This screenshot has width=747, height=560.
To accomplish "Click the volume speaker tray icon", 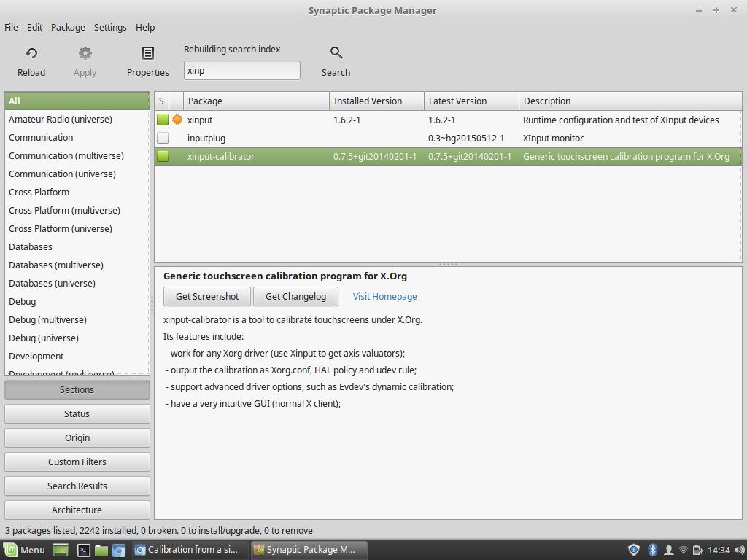I will coord(740,550).
